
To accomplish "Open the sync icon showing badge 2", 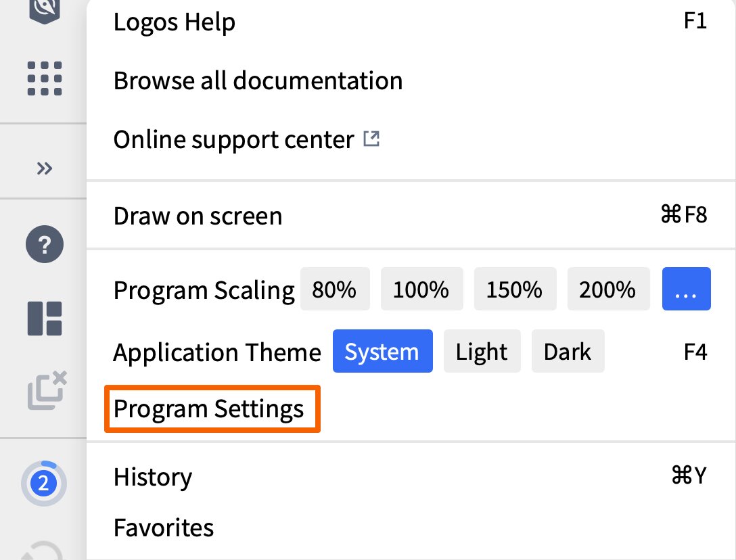I will pos(43,483).
